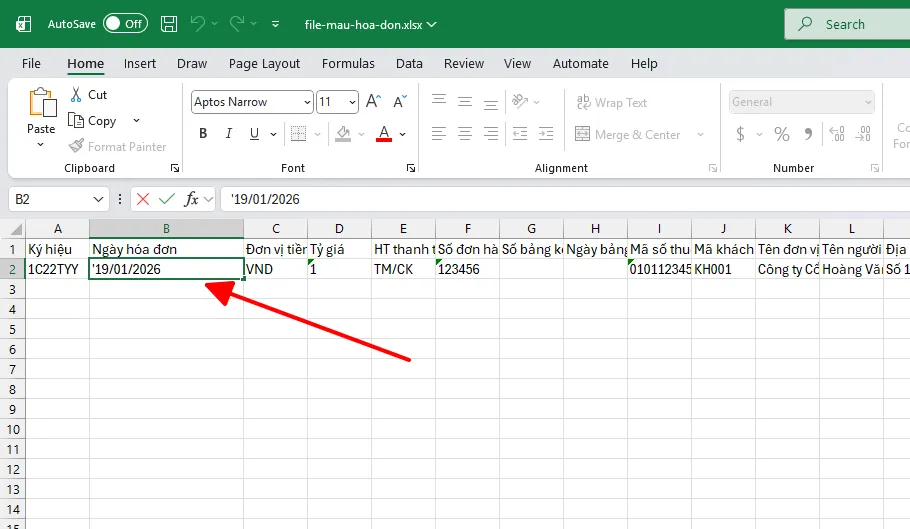Click the Increase Indent icon
910x529 pixels.
tap(546, 134)
